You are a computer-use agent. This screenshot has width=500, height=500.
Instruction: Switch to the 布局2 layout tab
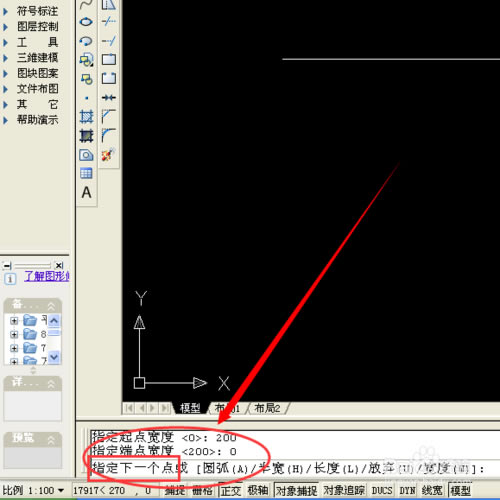coord(267,408)
